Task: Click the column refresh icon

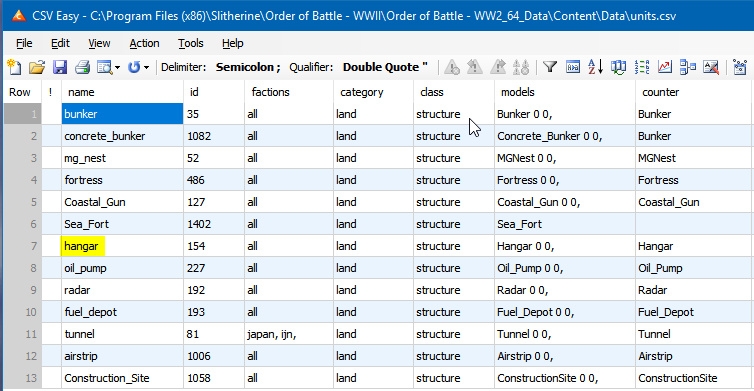Action: (x=618, y=67)
